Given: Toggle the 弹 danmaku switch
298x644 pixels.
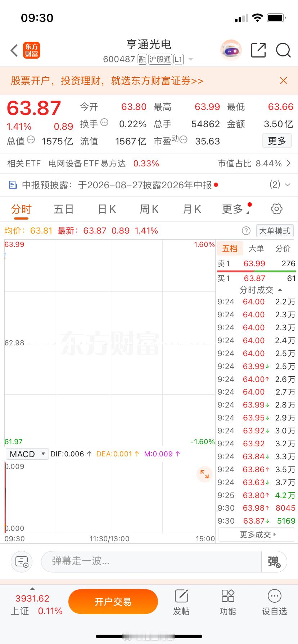Looking at the screenshot, I should click(274, 561).
